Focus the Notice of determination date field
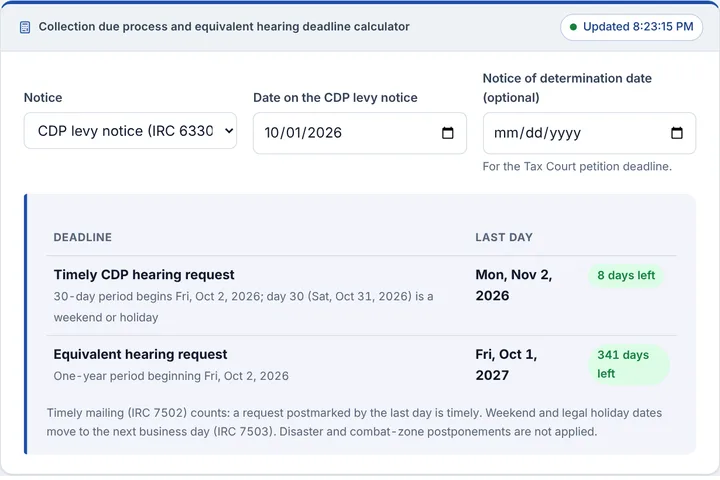Screen dimensions: 720x480 (x=589, y=133)
